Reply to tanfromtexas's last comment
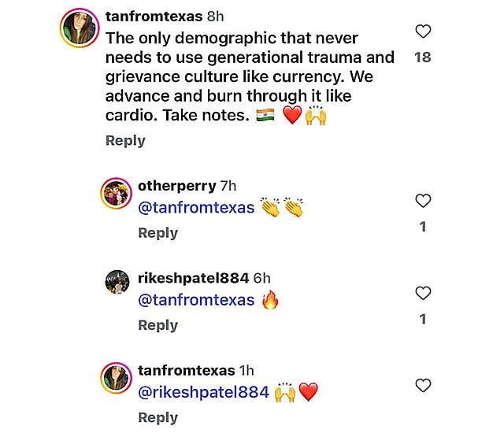This screenshot has width=504, height=437. (x=157, y=417)
